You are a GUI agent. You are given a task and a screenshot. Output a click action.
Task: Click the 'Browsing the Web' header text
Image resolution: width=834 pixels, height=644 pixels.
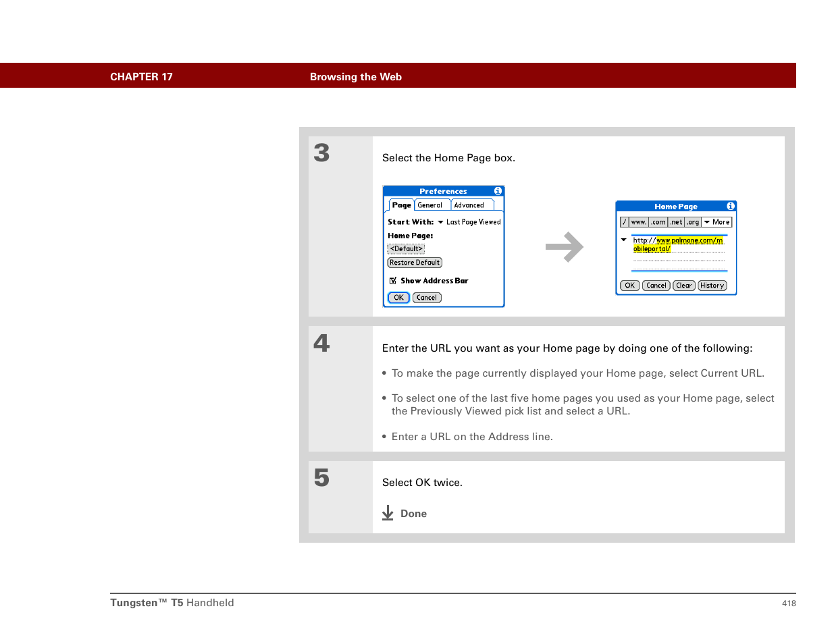356,77
